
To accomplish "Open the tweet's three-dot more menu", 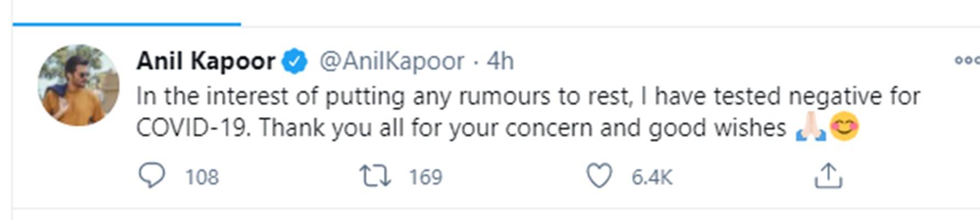I will pyautogui.click(x=967, y=60).
